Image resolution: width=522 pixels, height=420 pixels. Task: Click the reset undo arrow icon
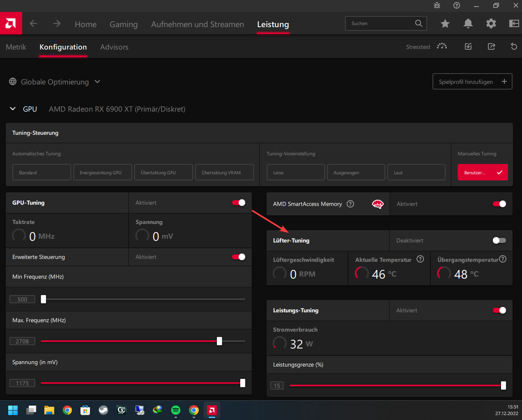514,46
